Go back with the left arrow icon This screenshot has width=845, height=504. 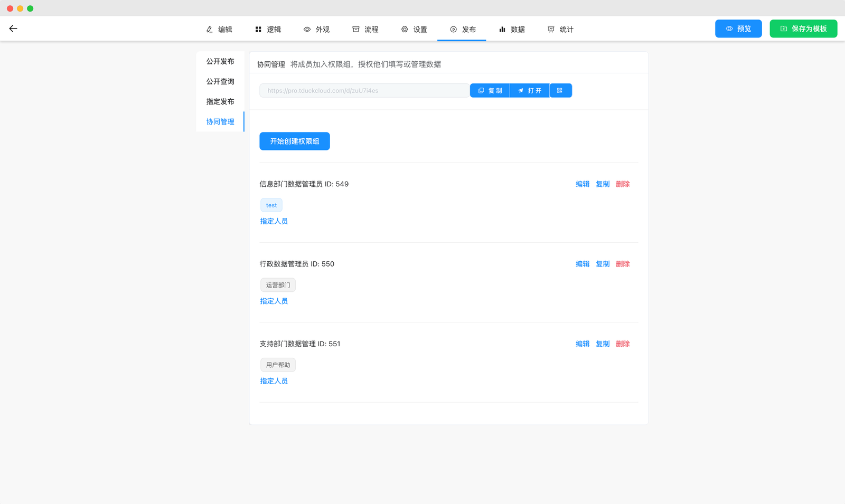[x=13, y=28]
